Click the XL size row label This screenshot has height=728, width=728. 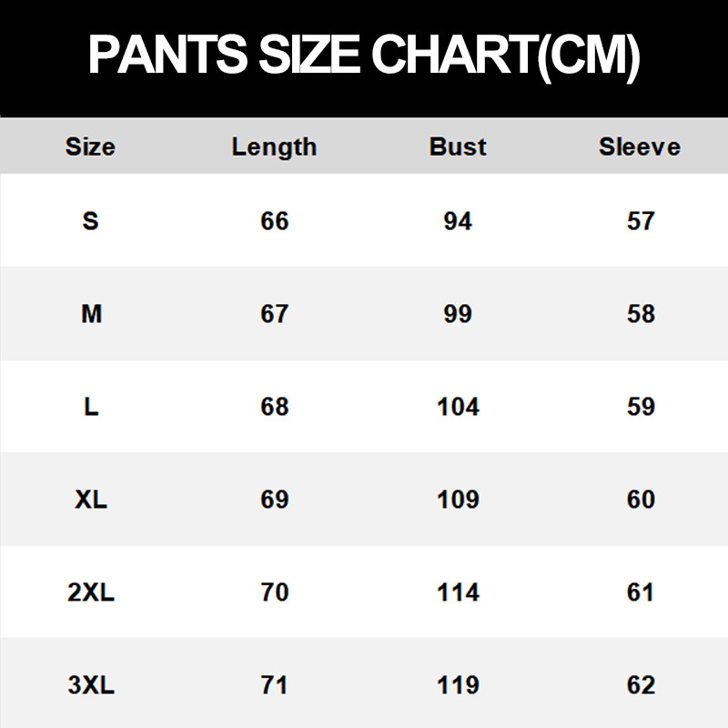(x=91, y=500)
